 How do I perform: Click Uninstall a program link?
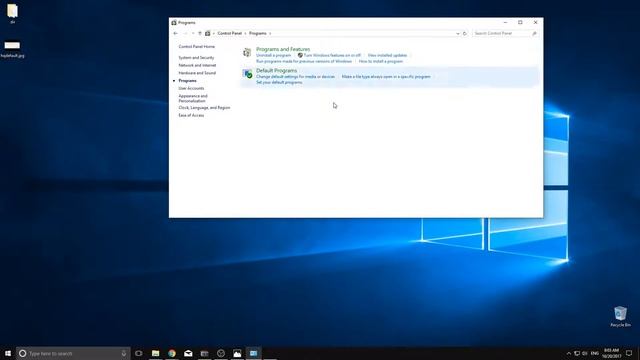click(x=273, y=55)
